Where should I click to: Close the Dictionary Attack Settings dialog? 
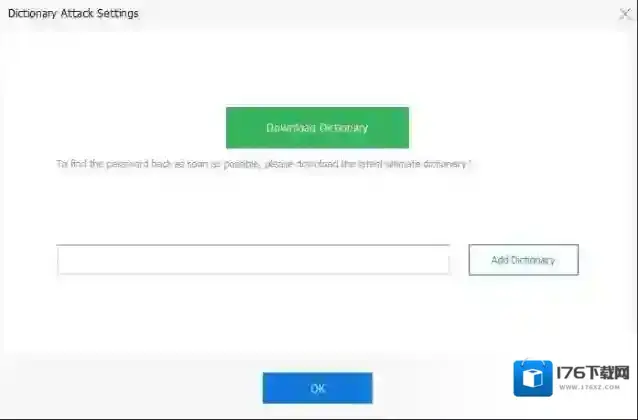pyautogui.click(x=625, y=14)
